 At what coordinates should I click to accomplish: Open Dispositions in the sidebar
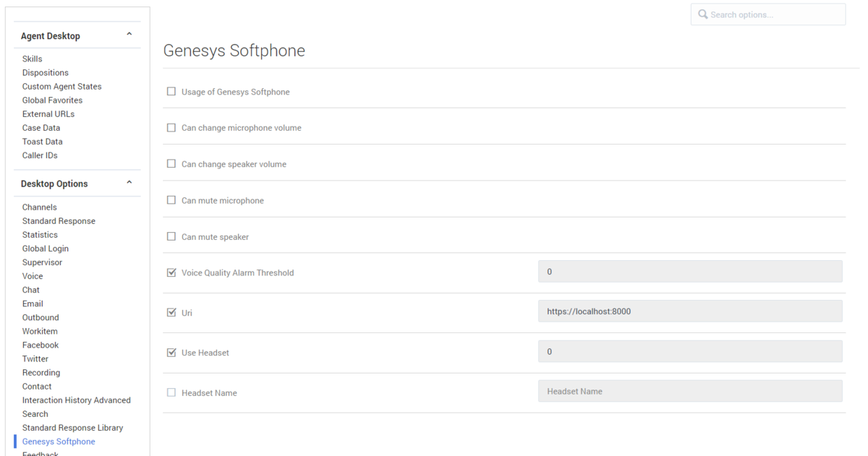(x=46, y=73)
